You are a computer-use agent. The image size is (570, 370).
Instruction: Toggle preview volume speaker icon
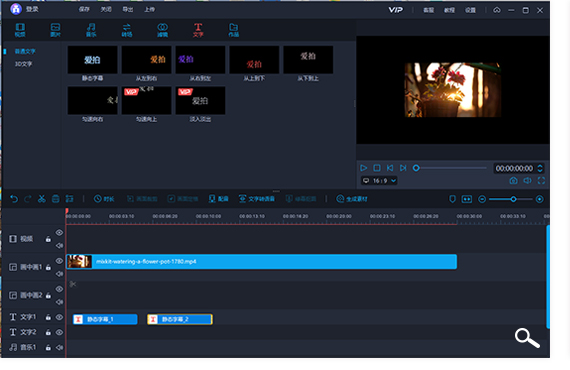tap(527, 181)
